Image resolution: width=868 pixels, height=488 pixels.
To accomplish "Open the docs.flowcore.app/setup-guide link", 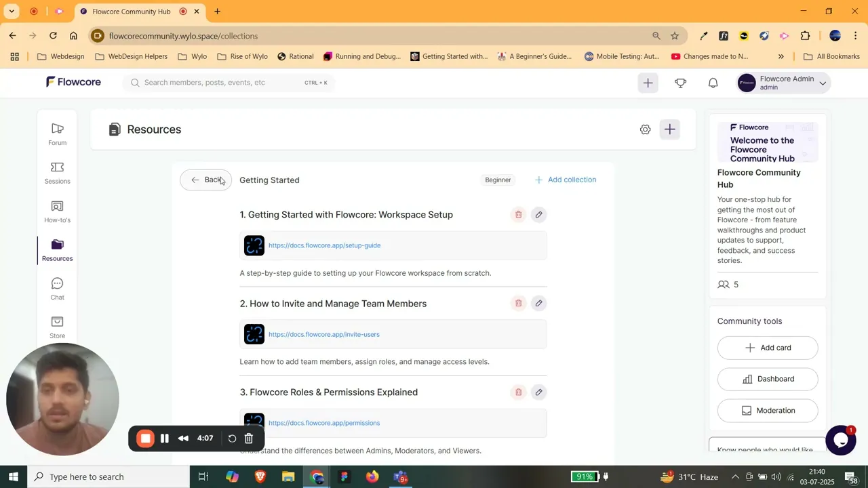I will point(324,245).
